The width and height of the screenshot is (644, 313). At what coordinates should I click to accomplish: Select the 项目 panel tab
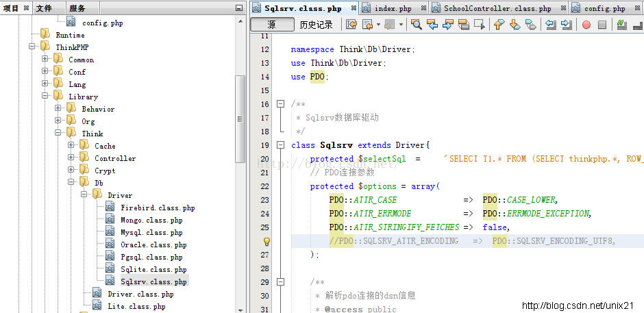[x=11, y=8]
